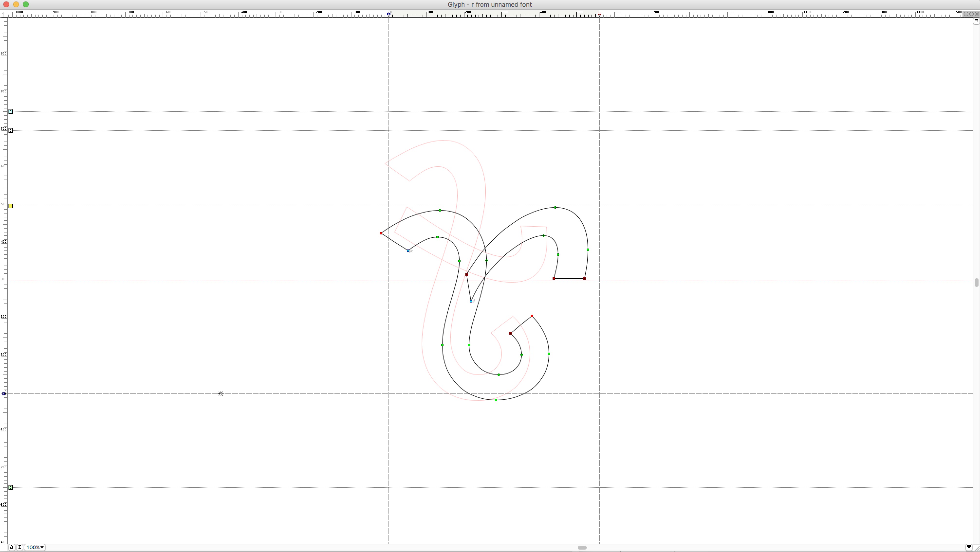Click the sun-shaped marker on the baseline

click(x=221, y=393)
